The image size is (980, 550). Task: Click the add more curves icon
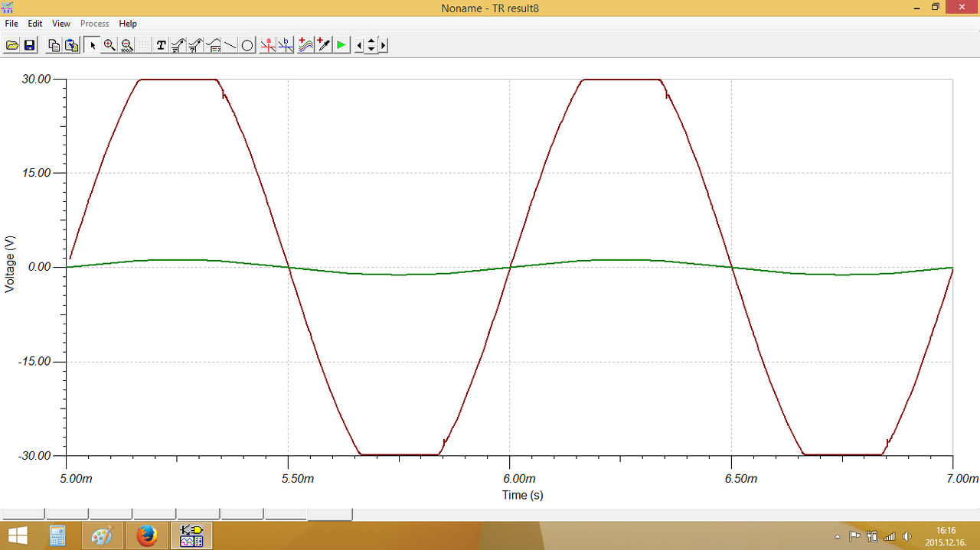click(305, 45)
